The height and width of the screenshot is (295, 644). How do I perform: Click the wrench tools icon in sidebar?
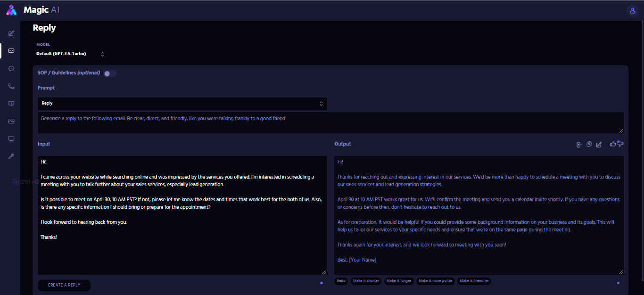tap(11, 156)
